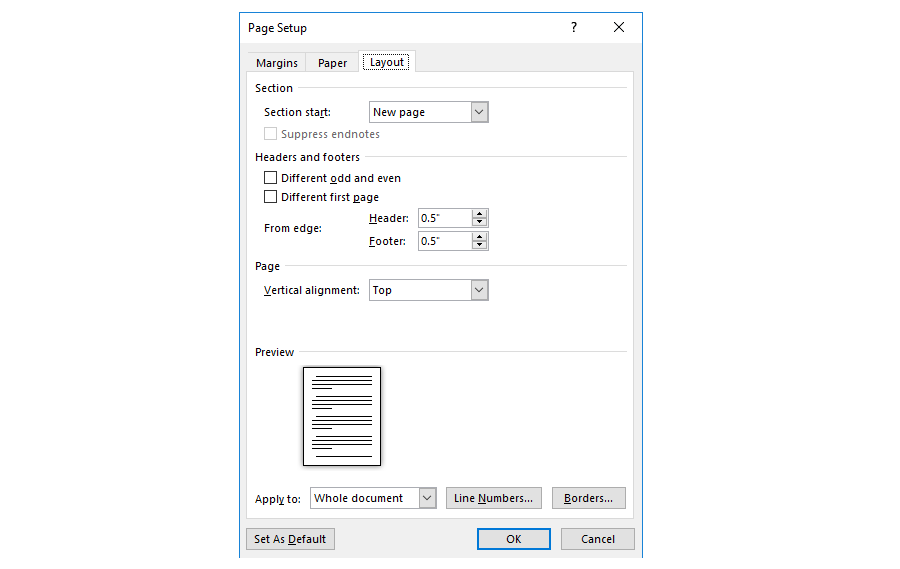
Task: Decrease Footer distance with down arrow
Action: [480, 246]
